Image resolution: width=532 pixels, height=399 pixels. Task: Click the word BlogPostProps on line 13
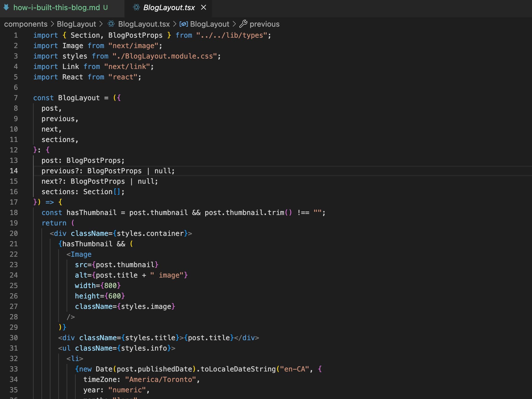coord(94,160)
